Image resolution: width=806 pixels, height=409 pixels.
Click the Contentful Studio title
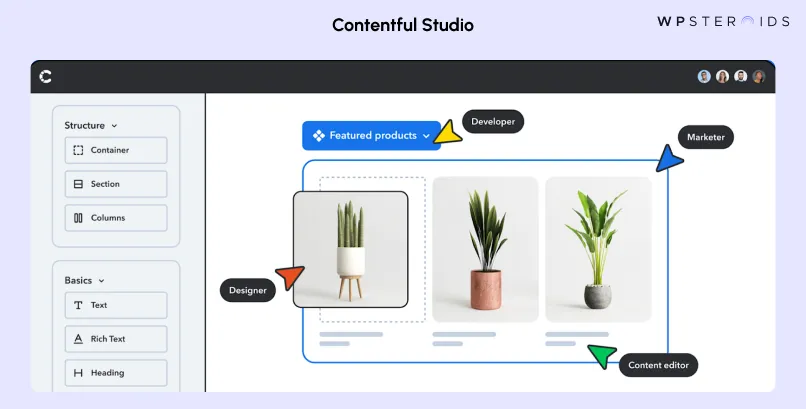(x=403, y=25)
